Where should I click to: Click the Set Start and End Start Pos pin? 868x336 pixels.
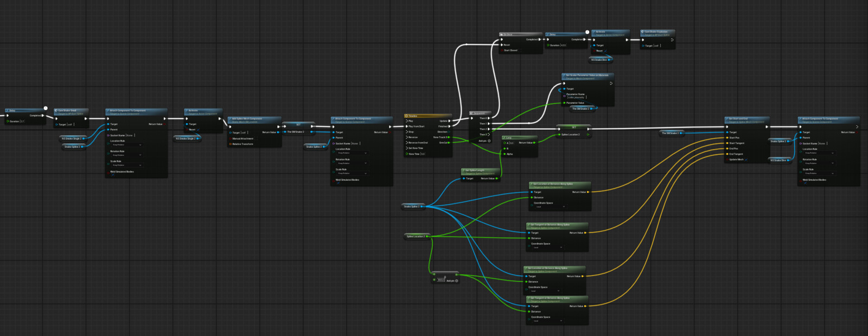tap(727, 138)
